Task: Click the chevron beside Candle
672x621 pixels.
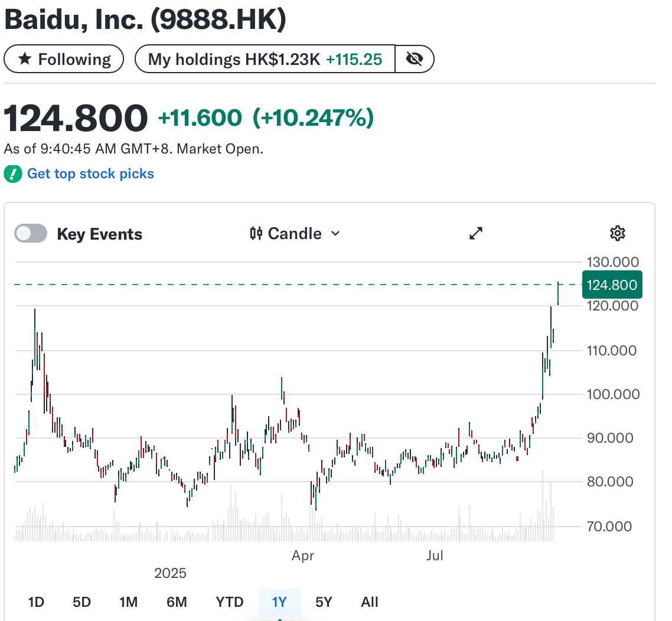Action: [335, 233]
